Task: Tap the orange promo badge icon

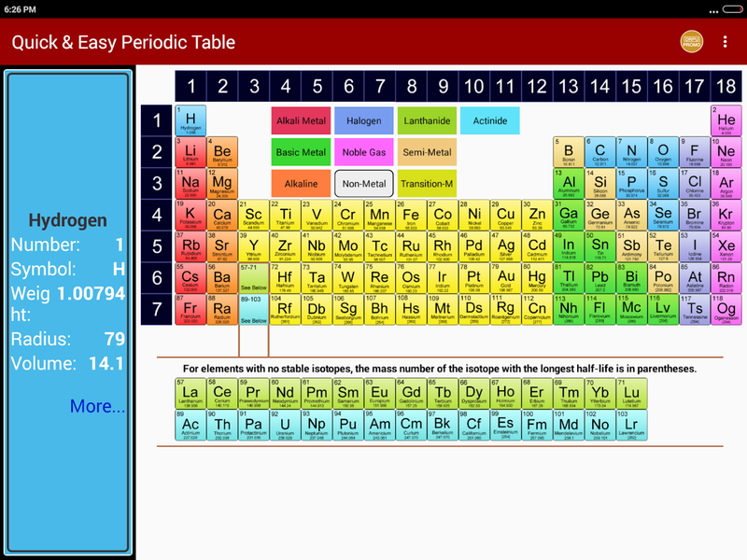Action: pyautogui.click(x=691, y=42)
